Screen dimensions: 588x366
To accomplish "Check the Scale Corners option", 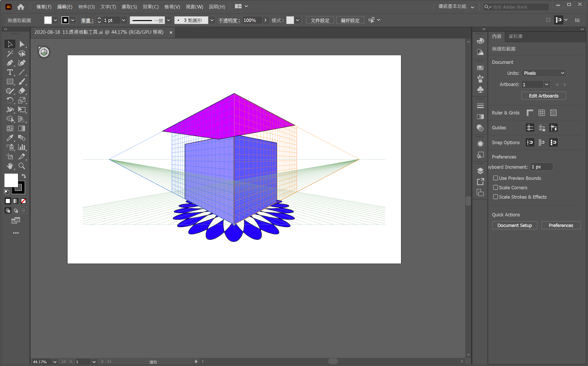I will [x=496, y=187].
